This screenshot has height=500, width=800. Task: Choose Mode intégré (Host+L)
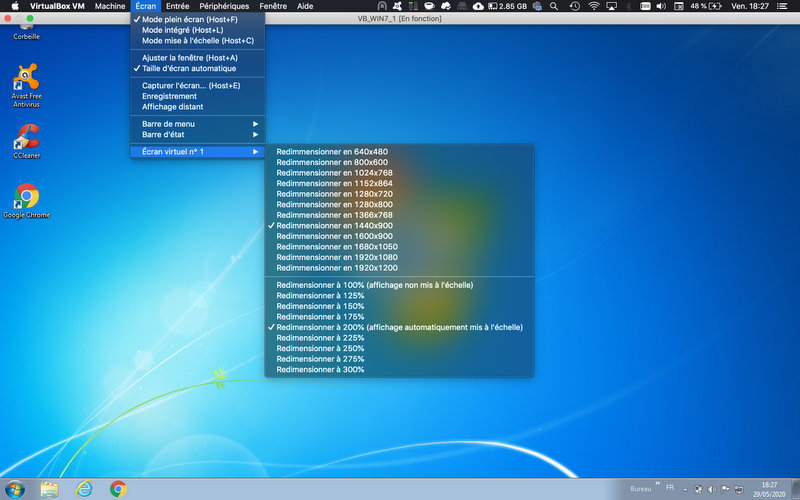point(197,30)
